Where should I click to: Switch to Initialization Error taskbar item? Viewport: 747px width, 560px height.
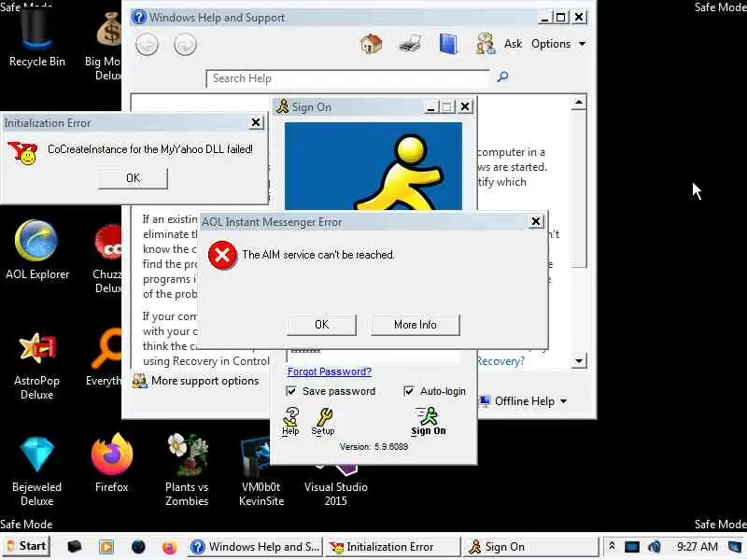click(392, 547)
